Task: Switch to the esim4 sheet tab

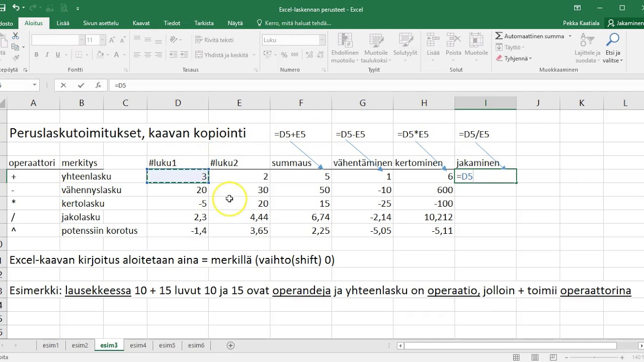Action: (x=138, y=345)
